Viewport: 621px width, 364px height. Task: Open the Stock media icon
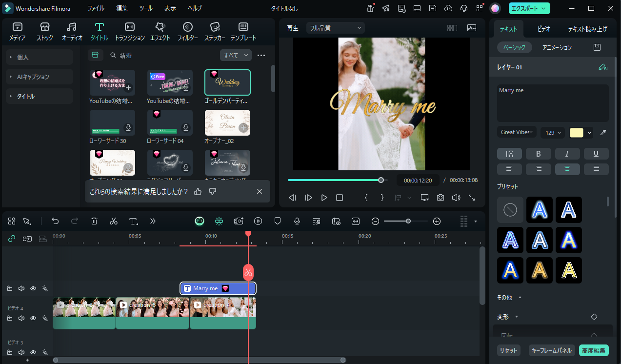[x=45, y=27]
